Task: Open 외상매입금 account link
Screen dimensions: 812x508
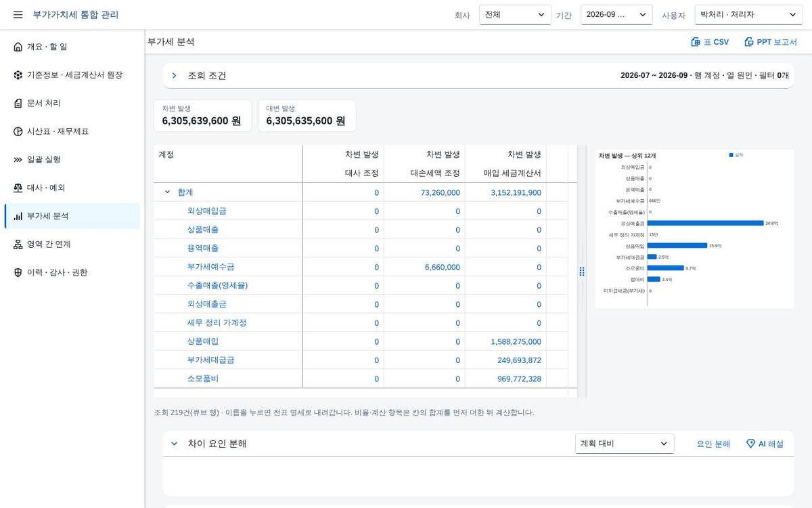Action: tap(207, 211)
